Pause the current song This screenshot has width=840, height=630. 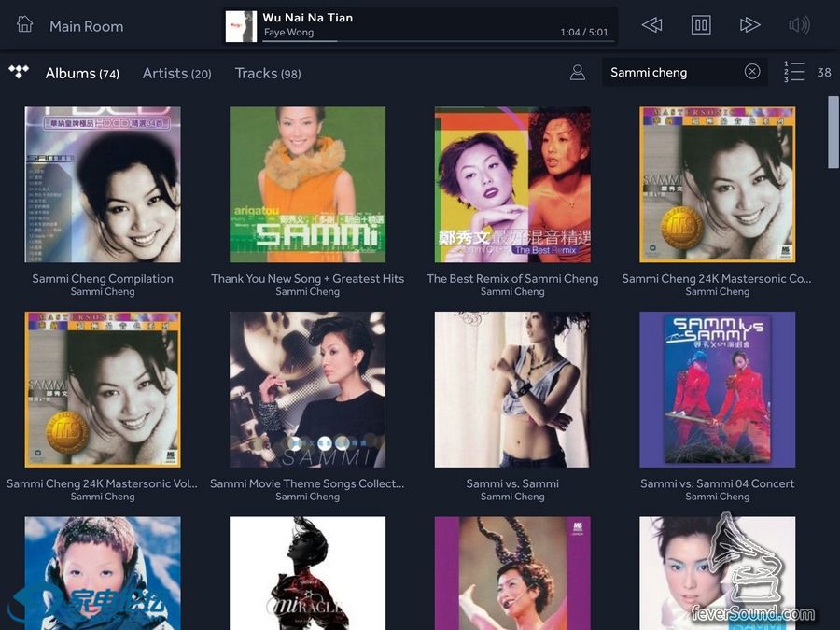(701, 25)
